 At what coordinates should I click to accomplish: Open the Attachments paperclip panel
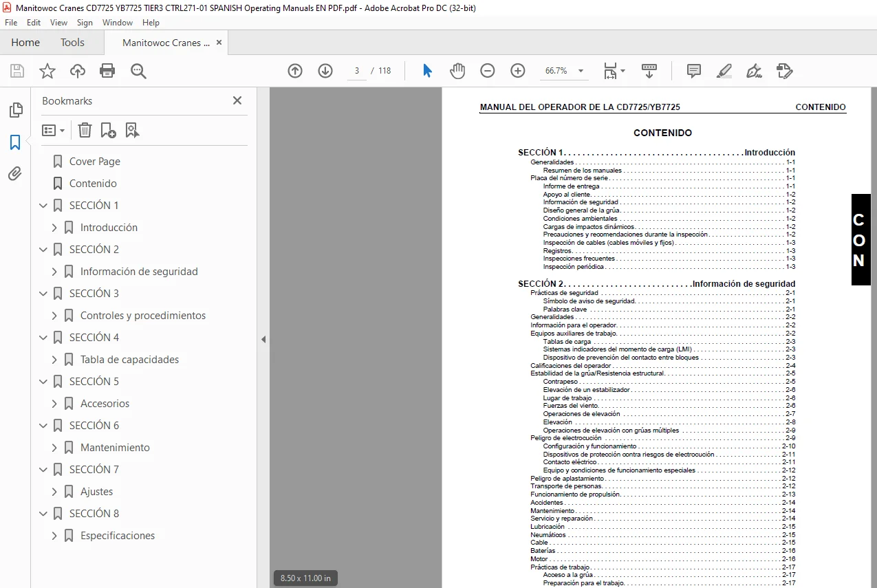click(x=15, y=174)
